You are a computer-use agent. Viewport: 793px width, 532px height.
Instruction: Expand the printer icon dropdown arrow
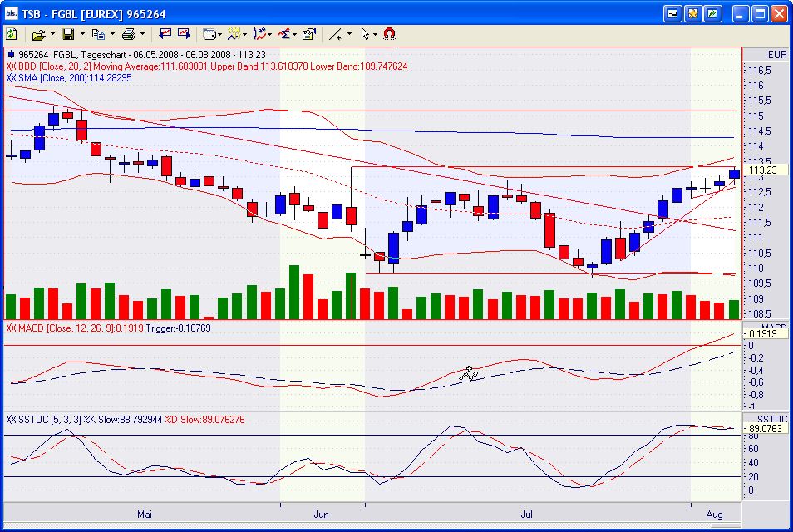(x=143, y=34)
